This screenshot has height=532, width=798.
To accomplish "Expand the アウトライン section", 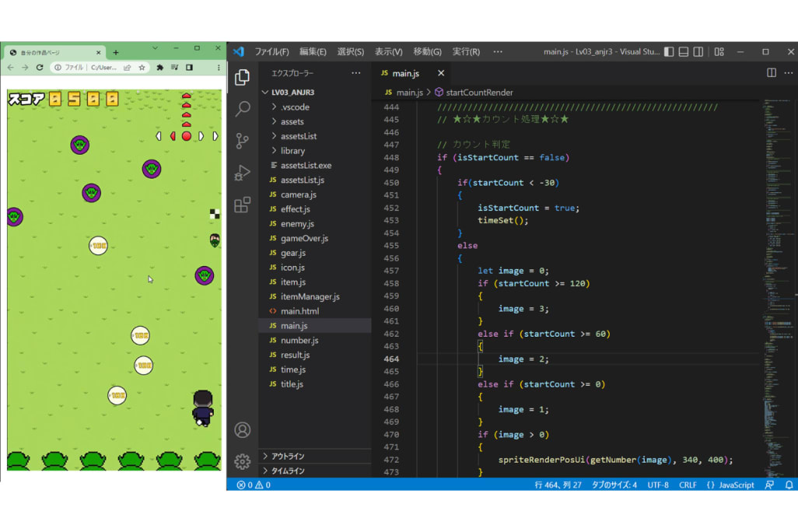I will (288, 457).
